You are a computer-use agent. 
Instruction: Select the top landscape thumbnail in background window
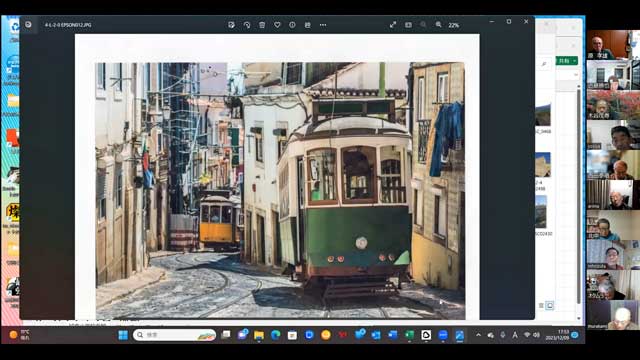(x=543, y=115)
